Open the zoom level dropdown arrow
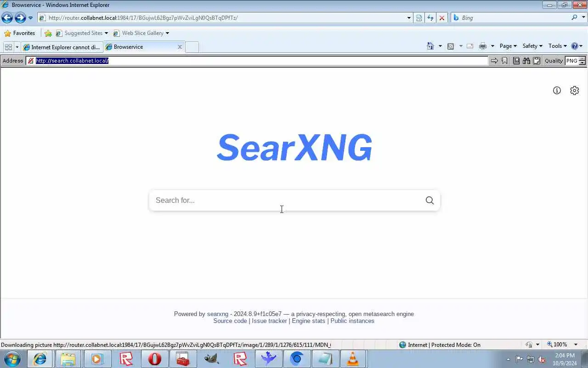This screenshot has width=588, height=368. pyautogui.click(x=576, y=345)
